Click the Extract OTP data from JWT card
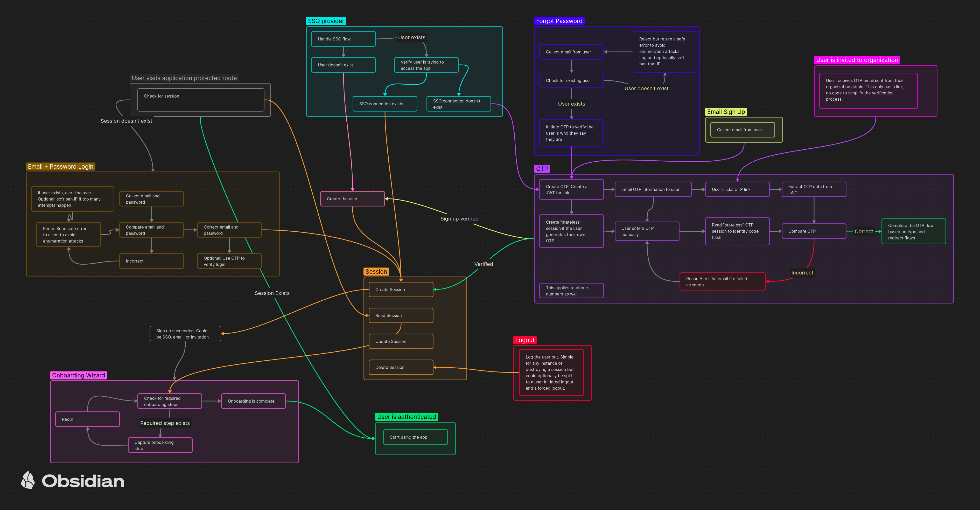Viewport: 980px width, 510px height. point(814,189)
